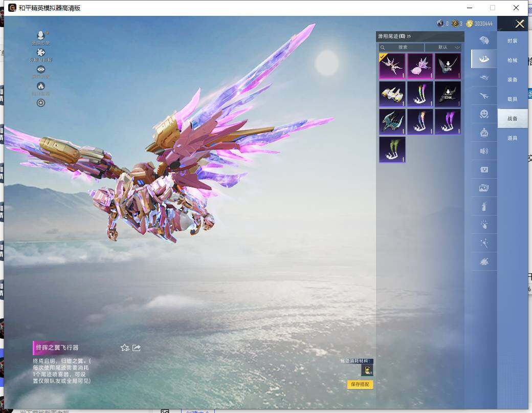This screenshot has height=413, width=532.
Task: Click the 终晖之翼飞行器 item title
Action: coord(57,347)
